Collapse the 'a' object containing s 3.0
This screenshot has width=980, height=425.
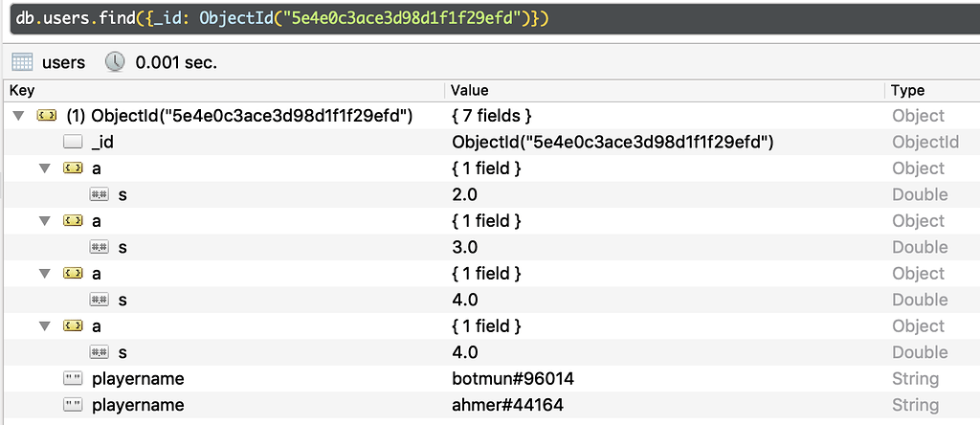(x=44, y=221)
